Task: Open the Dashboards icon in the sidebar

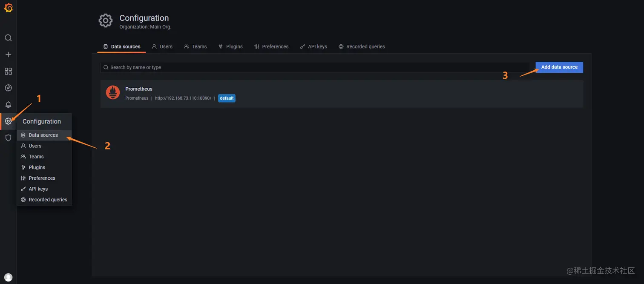Action: point(8,71)
